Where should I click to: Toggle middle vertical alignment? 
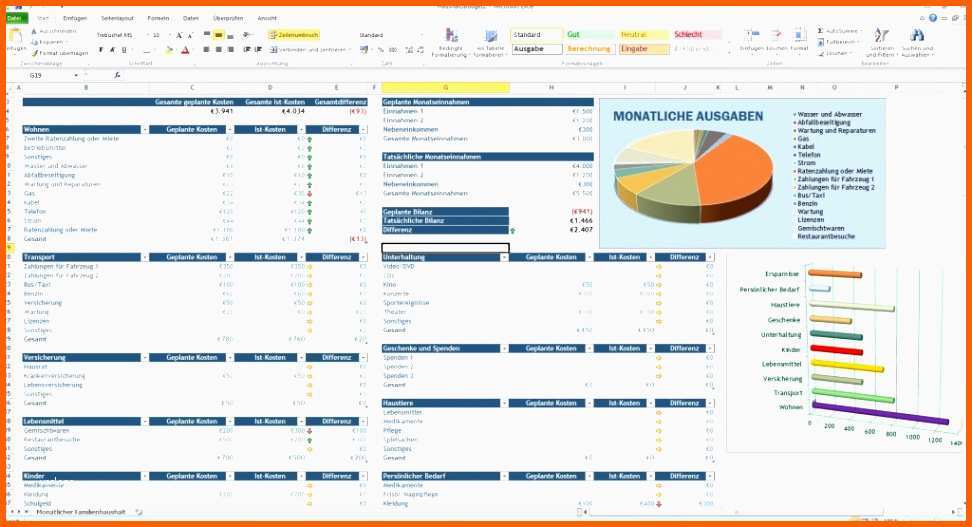(x=219, y=35)
